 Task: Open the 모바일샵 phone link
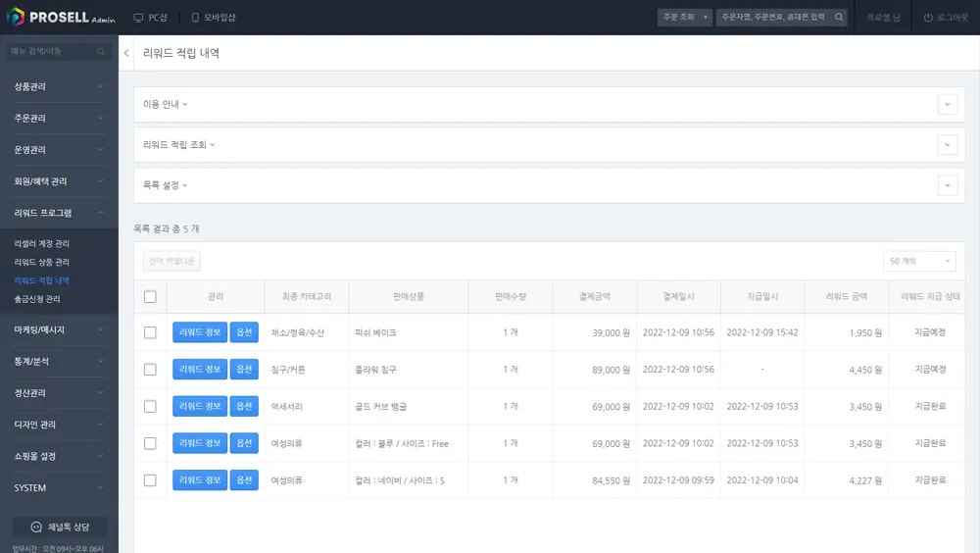click(x=213, y=18)
